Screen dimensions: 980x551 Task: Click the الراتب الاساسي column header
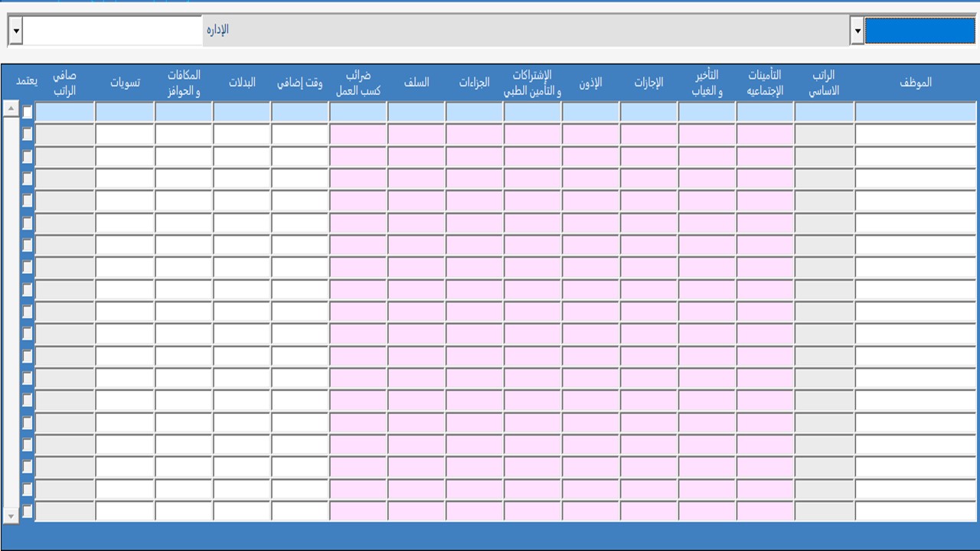[x=824, y=83]
